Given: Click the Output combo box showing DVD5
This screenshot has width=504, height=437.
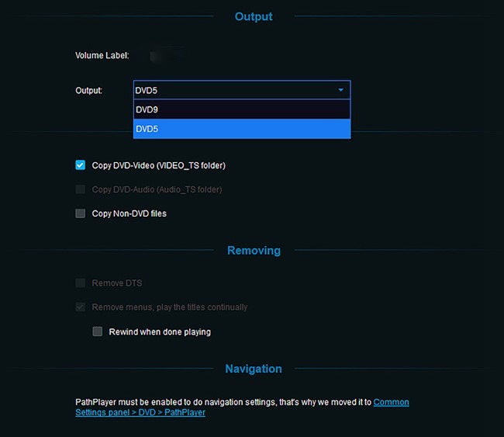Looking at the screenshot, I should click(242, 90).
